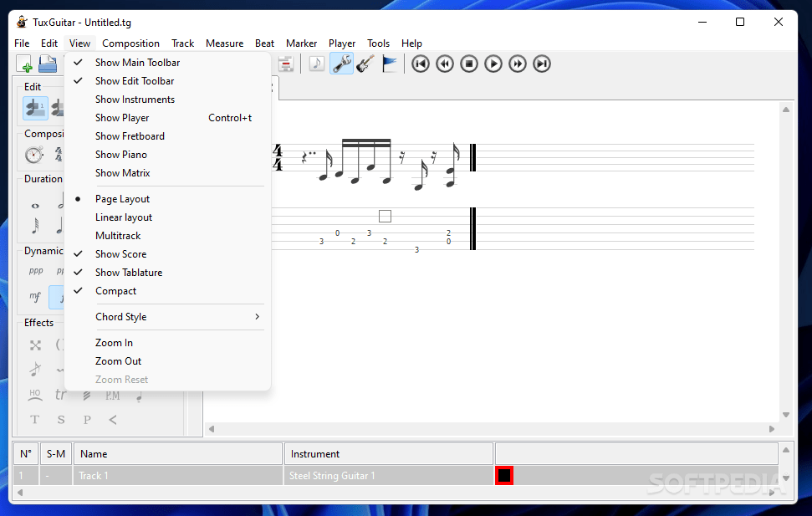This screenshot has height=516, width=812.
Task: Apply the trill effect (tr icon)
Action: click(x=61, y=394)
